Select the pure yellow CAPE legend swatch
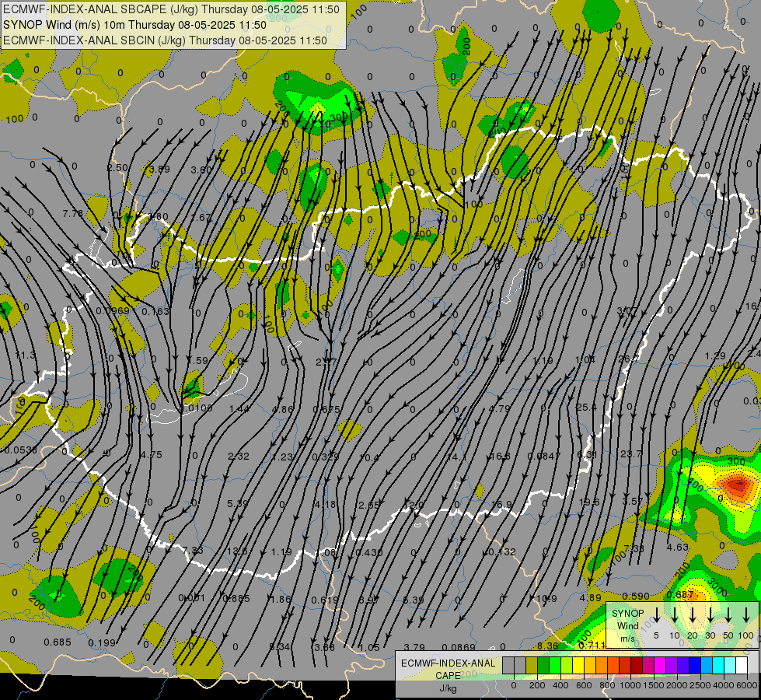Image resolution: width=761 pixels, height=700 pixels. [578, 666]
